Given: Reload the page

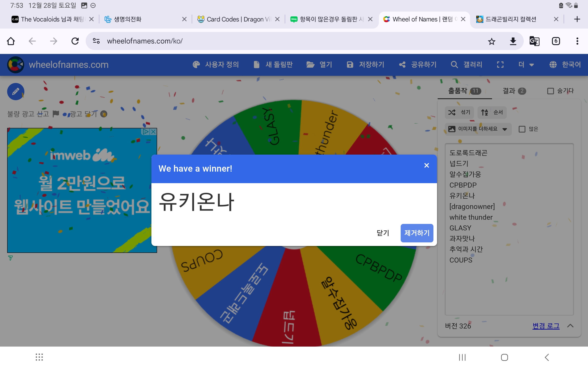Looking at the screenshot, I should tap(75, 41).
